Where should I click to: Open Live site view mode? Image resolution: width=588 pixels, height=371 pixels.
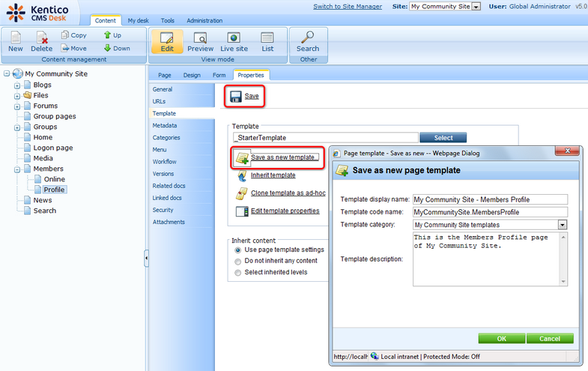point(234,37)
